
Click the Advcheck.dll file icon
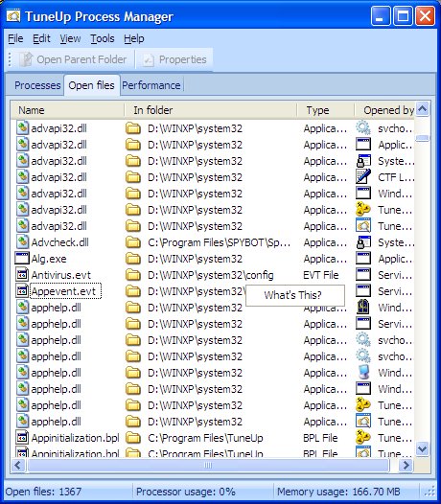(22, 242)
